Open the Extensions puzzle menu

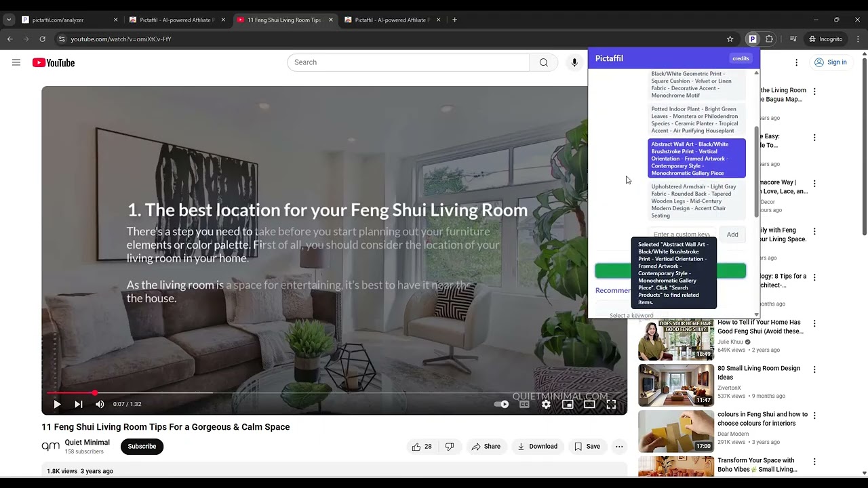[x=769, y=39]
